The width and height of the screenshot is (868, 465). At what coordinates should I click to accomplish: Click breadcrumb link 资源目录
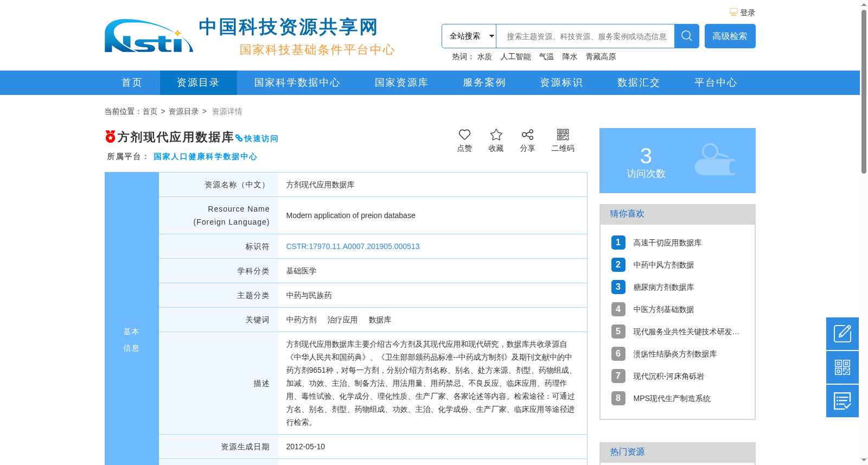(x=183, y=111)
